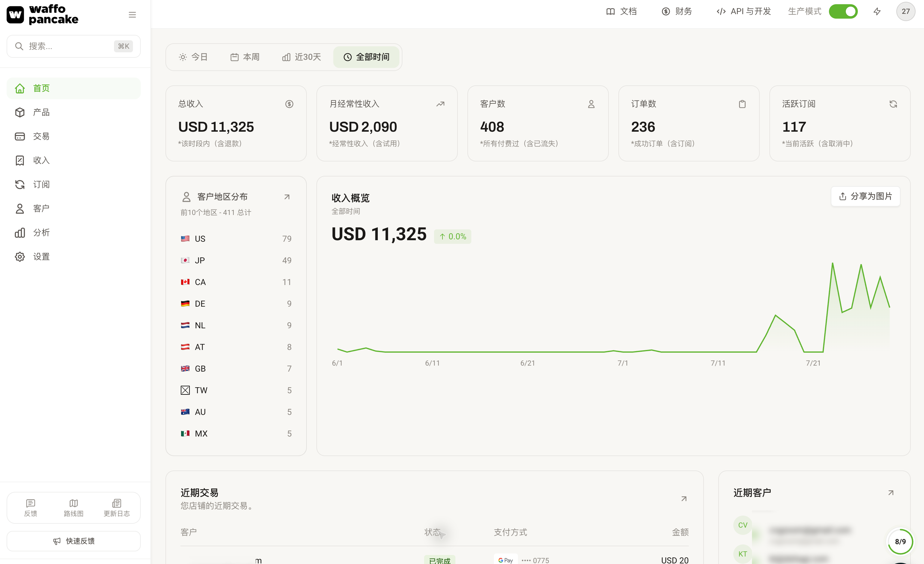Click the AU region row
924x564 pixels.
[x=236, y=412]
